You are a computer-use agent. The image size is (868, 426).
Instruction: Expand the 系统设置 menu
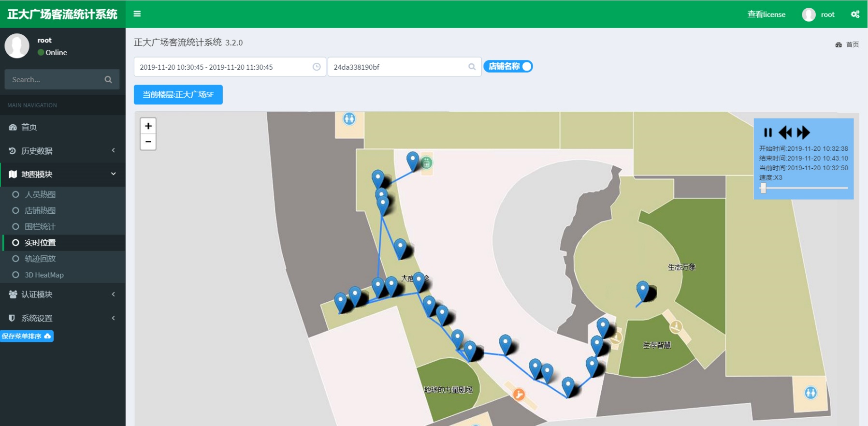(x=63, y=318)
